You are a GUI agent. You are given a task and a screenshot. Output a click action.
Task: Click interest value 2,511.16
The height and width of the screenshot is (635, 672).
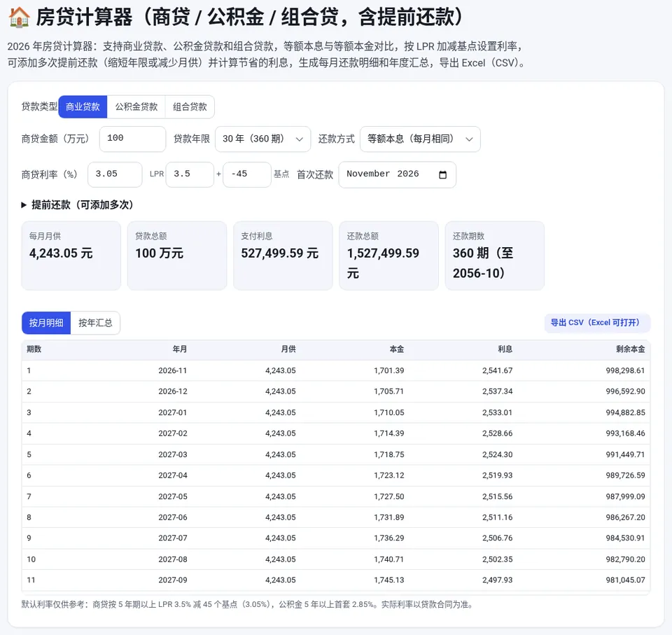498,517
